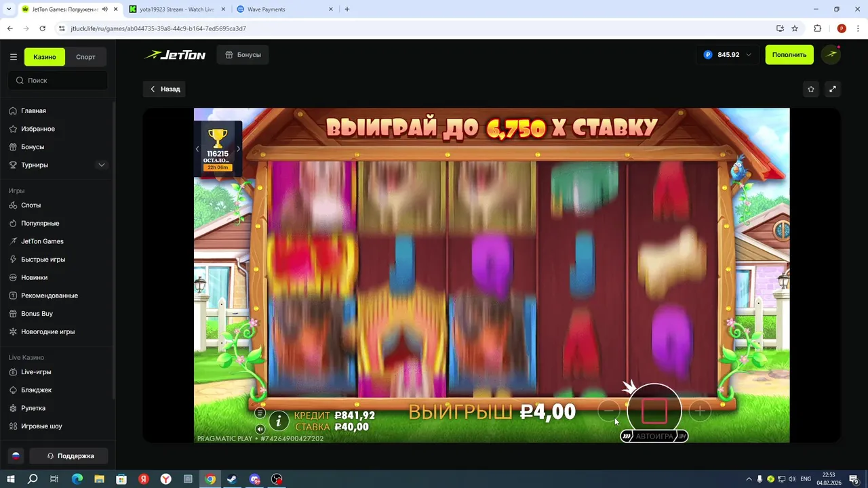868x488 pixels.
Task: Open the Windows Start menu
Action: (x=11, y=479)
